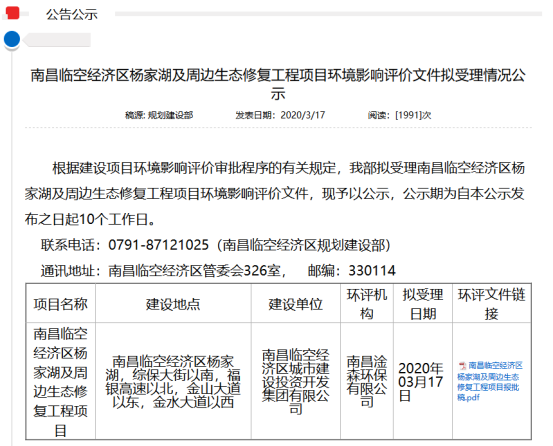Click the 邮编 330114 postal code

tap(352, 271)
